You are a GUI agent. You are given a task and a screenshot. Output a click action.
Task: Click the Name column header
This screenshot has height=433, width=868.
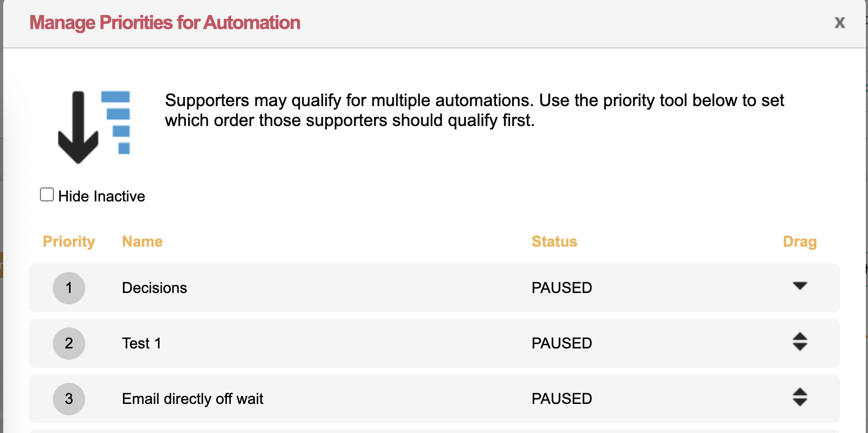coord(142,242)
